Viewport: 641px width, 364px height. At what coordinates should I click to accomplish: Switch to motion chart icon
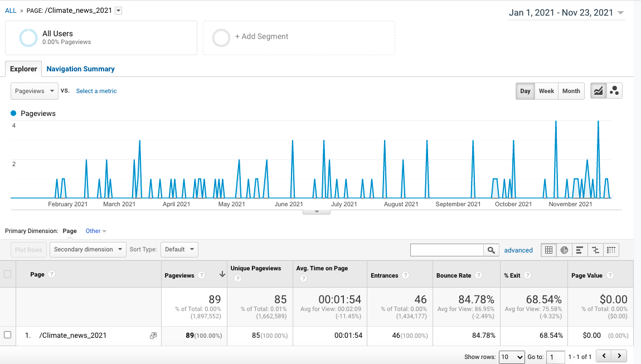(x=614, y=91)
